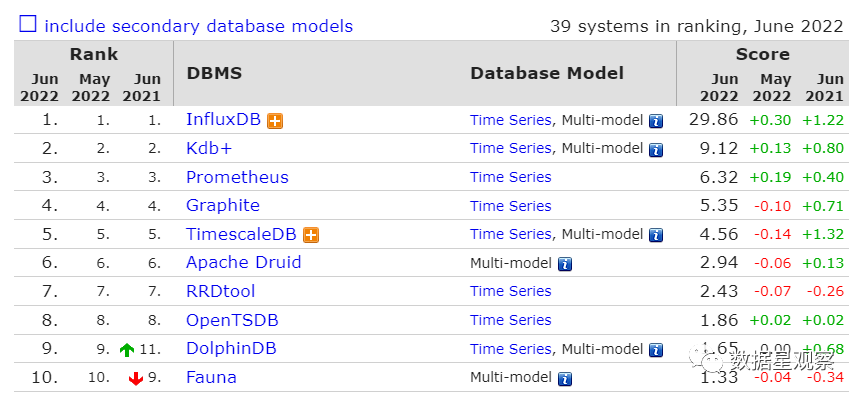Open the info icon in InfluxDB's Multi-model column

click(x=656, y=121)
